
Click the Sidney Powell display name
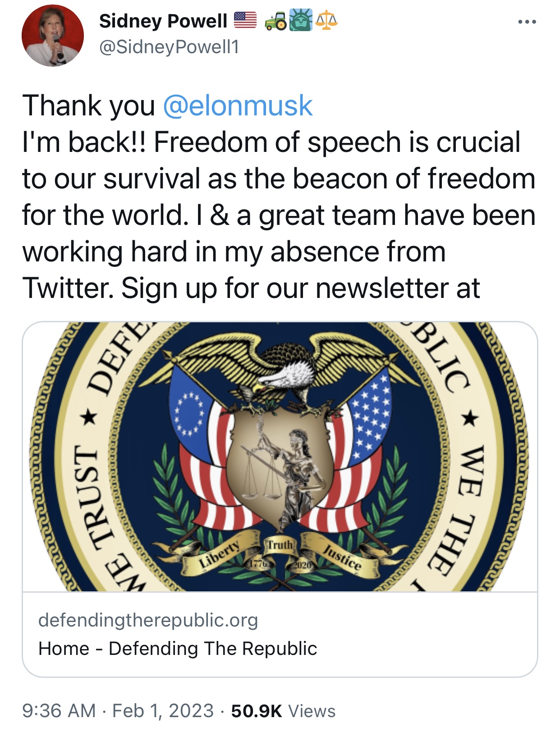163,21
